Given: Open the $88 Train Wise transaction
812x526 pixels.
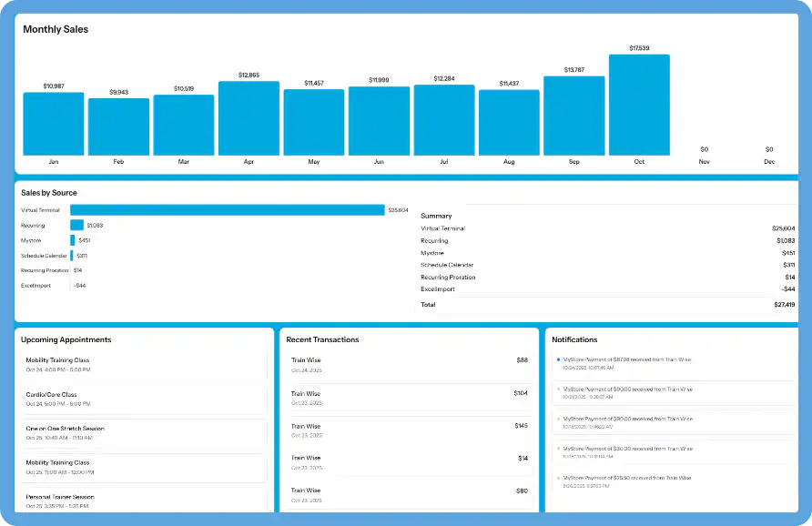Looking at the screenshot, I should [409, 364].
